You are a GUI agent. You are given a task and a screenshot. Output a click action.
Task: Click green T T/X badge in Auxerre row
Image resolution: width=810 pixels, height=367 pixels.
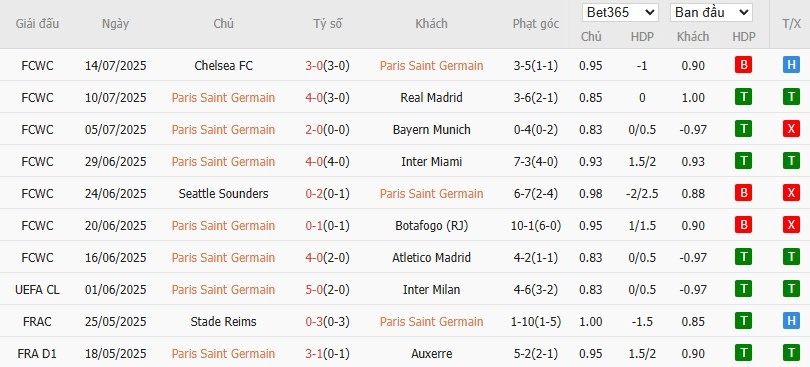pyautogui.click(x=791, y=353)
